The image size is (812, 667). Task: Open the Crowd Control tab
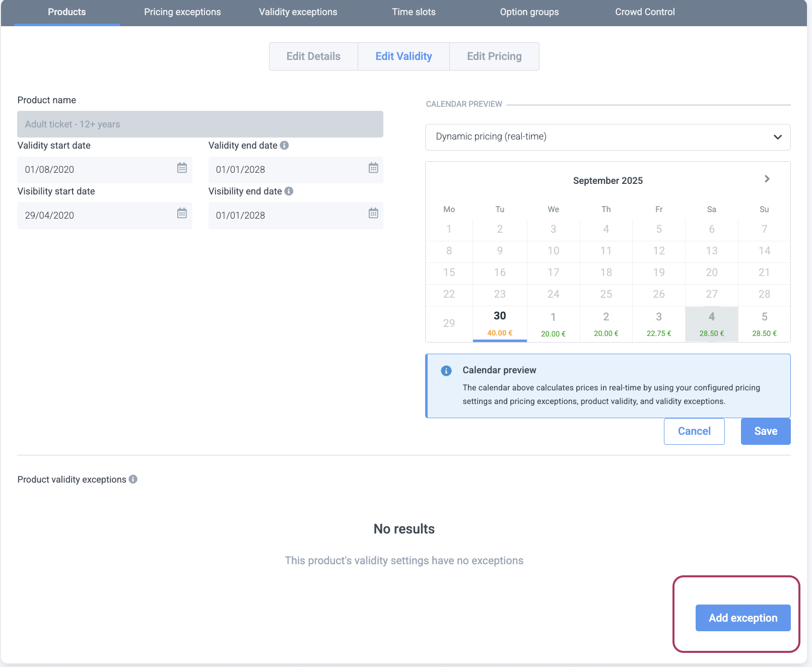[x=645, y=12]
